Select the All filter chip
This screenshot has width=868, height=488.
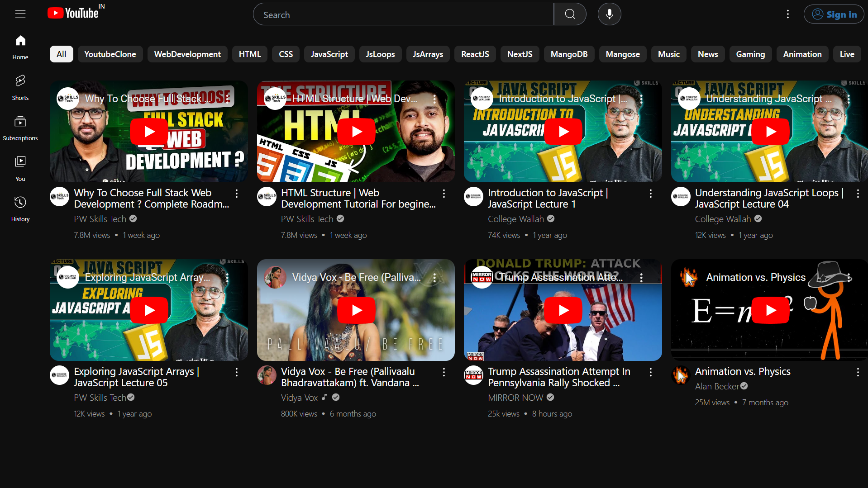click(62, 54)
